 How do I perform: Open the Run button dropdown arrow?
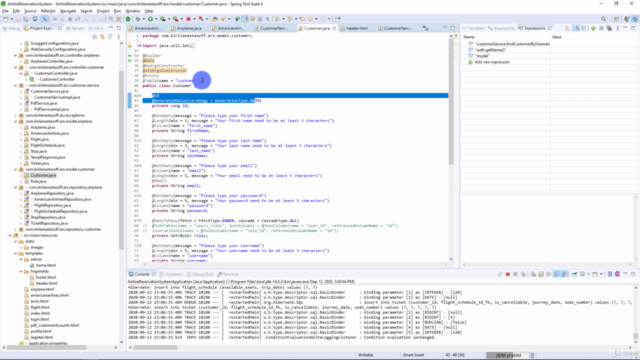pyautogui.click(x=156, y=19)
